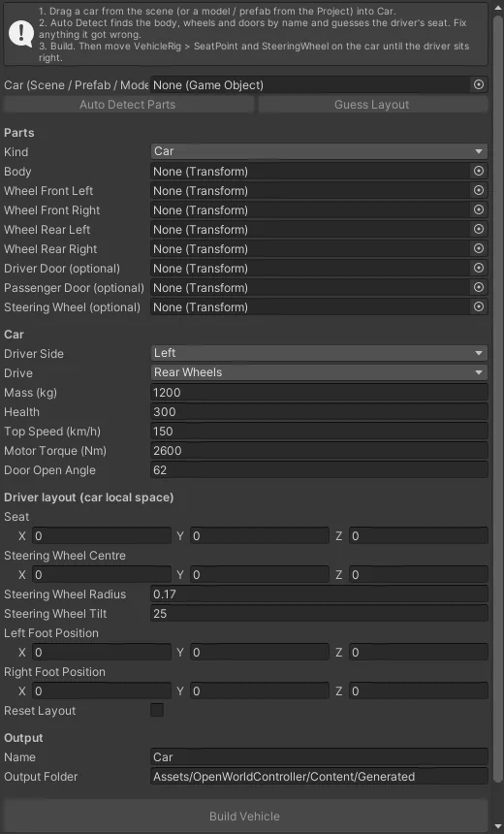This screenshot has height=834, width=504.
Task: Click the Guess Layout button
Action: tap(372, 105)
